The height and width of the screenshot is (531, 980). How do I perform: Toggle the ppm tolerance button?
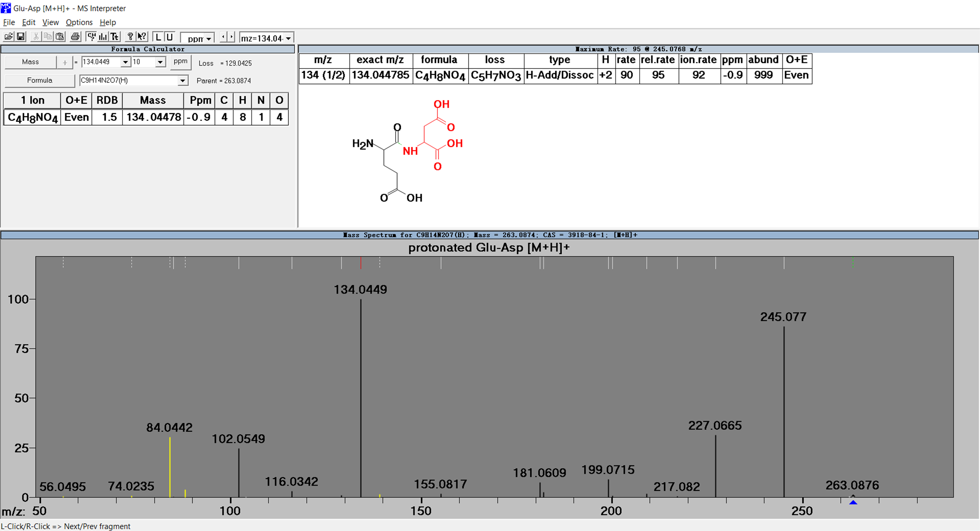click(180, 62)
